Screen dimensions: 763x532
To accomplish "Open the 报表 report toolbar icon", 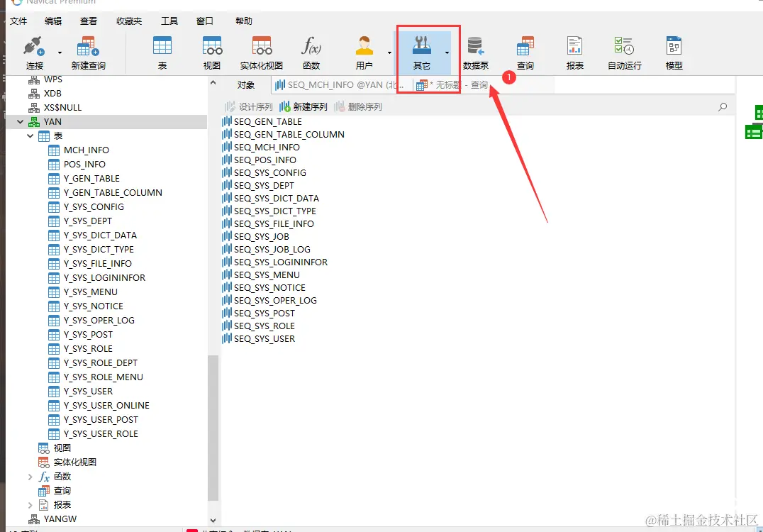I will pyautogui.click(x=574, y=52).
